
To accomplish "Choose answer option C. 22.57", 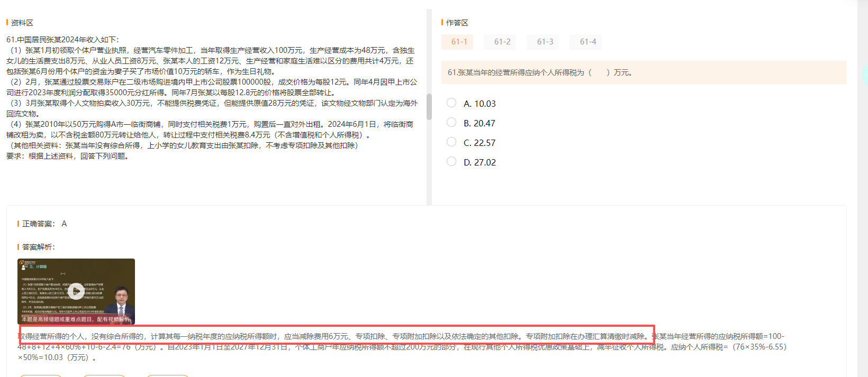I will click(x=451, y=142).
